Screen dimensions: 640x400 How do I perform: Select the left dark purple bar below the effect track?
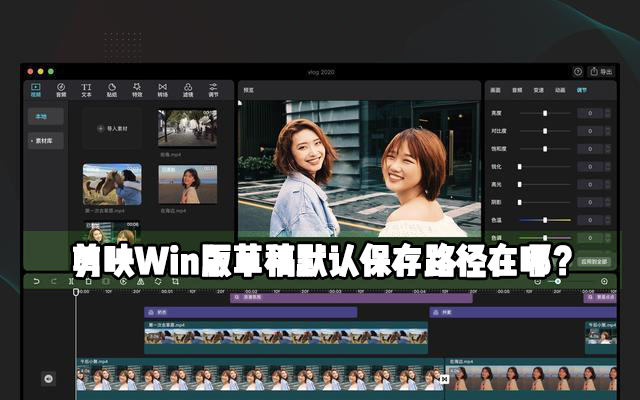(x=251, y=312)
